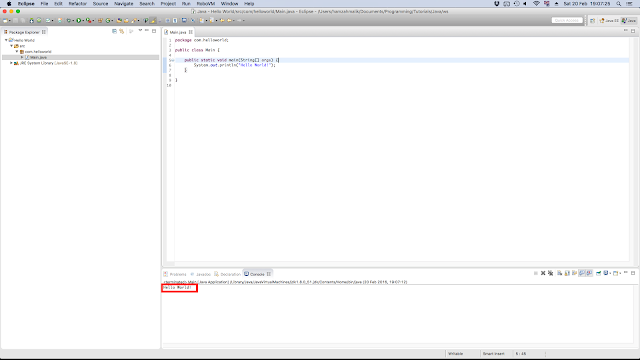This screenshot has height=360, width=640.
Task: Open the Refactor menu
Action: [78, 4]
